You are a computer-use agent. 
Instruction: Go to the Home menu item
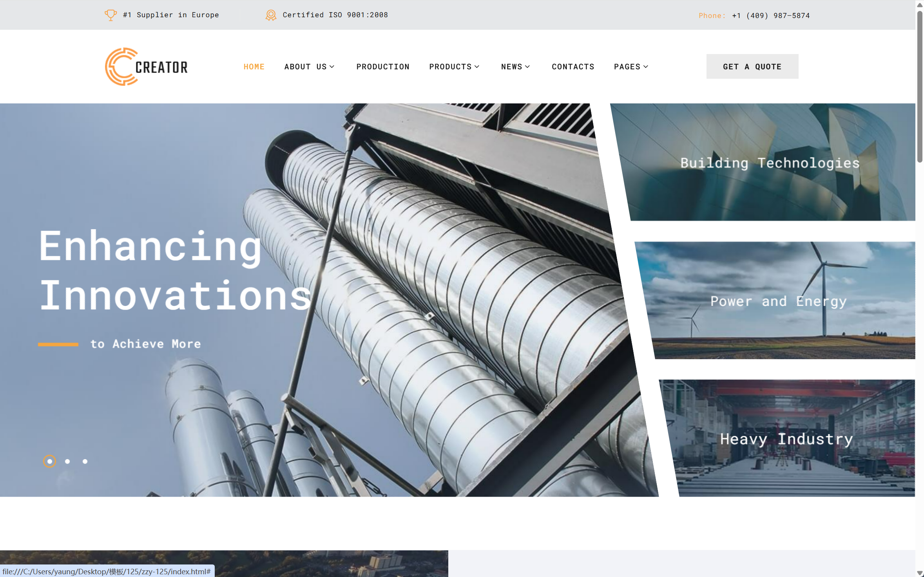254,67
